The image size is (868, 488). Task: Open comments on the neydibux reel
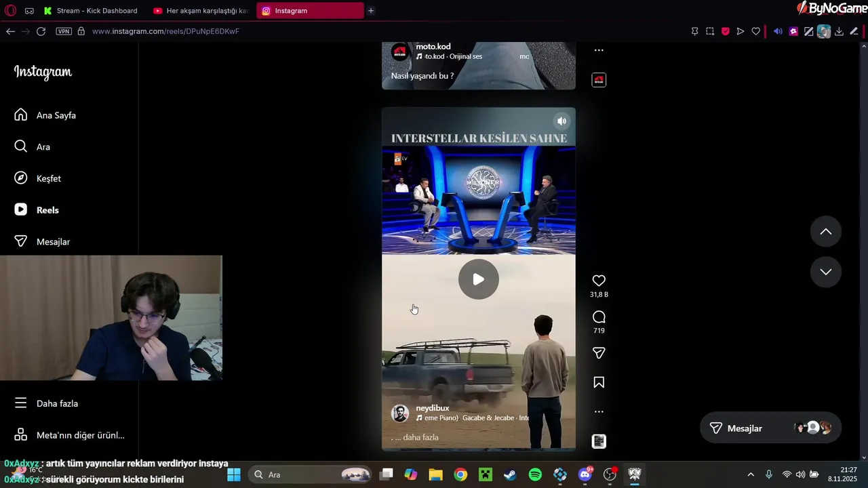pyautogui.click(x=599, y=317)
